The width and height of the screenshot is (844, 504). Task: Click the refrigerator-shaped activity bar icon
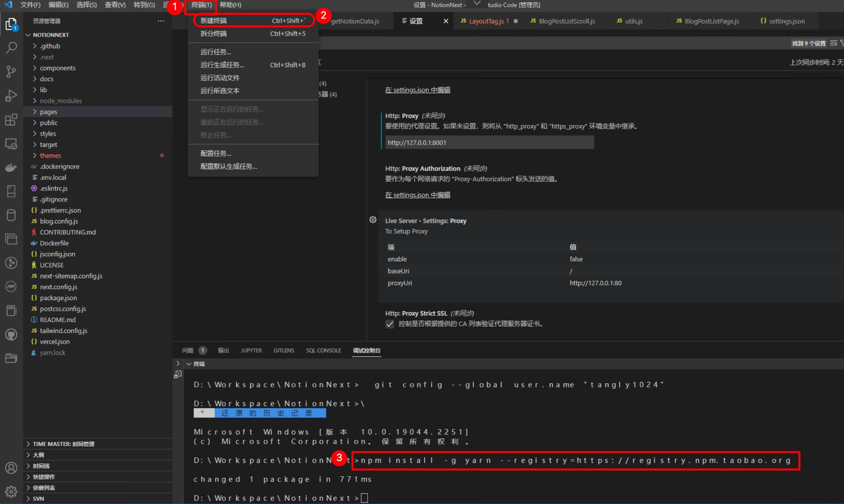(x=11, y=191)
